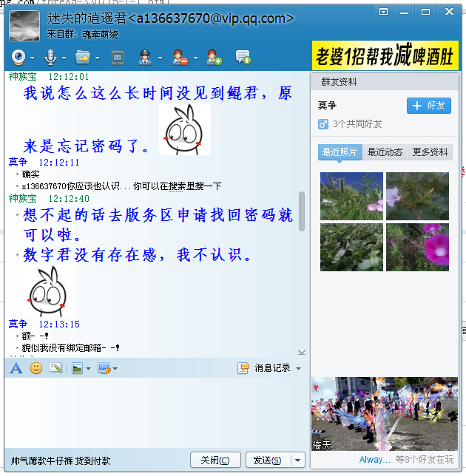Screen dimensions: 466x476
Task: Take a screenshot with screen capture icon
Action: [x=104, y=369]
